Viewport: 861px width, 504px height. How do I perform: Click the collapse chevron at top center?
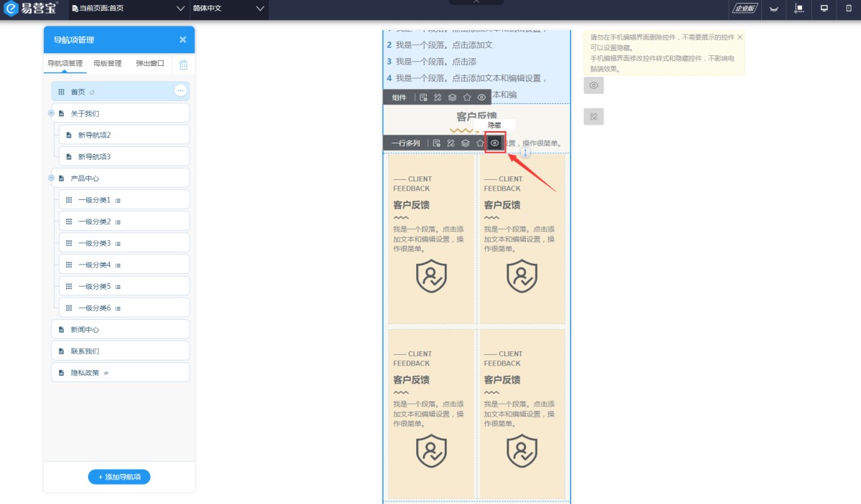pos(476,2)
